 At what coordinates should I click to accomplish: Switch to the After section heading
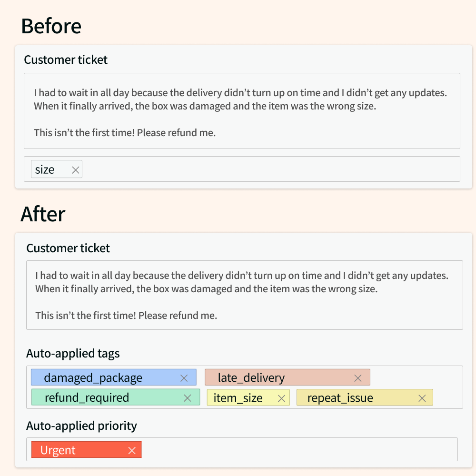click(42, 214)
